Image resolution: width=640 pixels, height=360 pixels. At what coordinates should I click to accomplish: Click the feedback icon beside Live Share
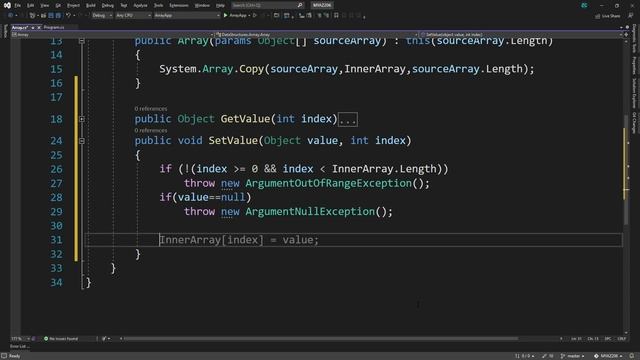tap(631, 16)
